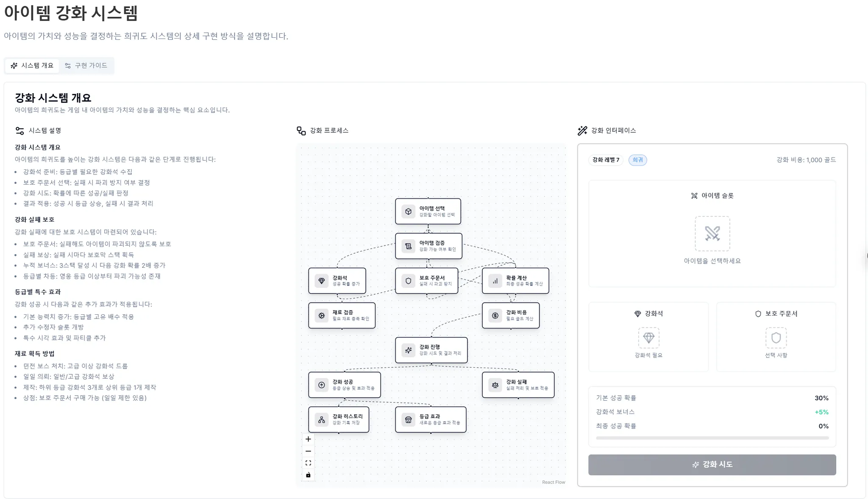Zoom in with the plus control
Image resolution: width=868 pixels, height=499 pixels.
click(308, 439)
